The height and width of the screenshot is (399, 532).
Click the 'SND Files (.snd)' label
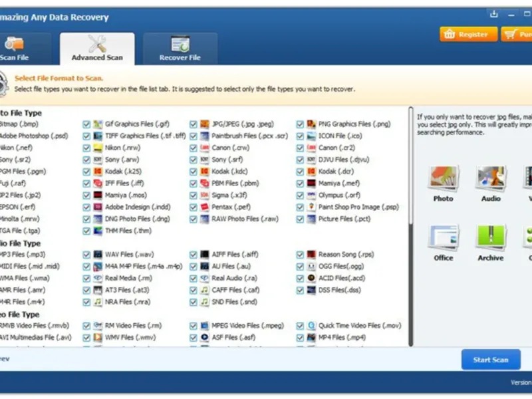(234, 302)
